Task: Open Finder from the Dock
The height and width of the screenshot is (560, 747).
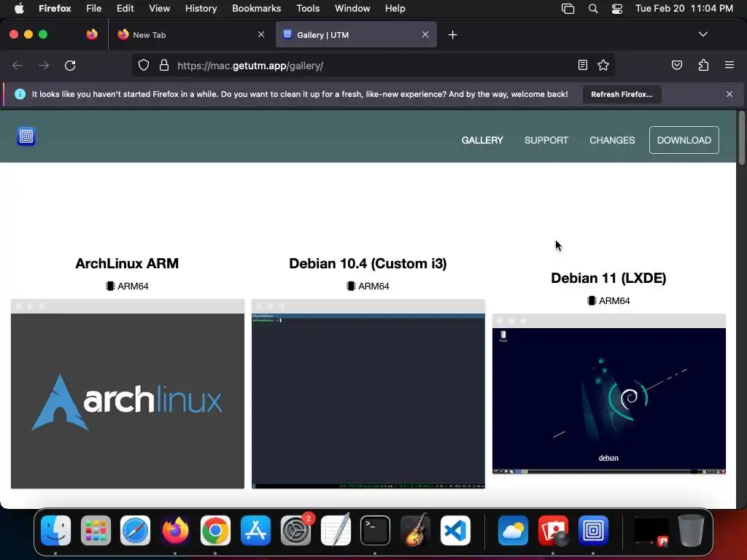Action: [55, 530]
